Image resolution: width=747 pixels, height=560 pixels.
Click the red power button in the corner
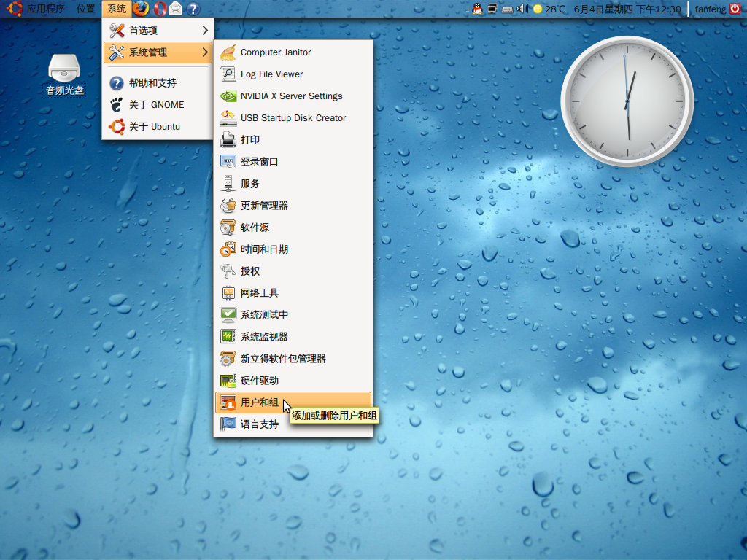735,9
